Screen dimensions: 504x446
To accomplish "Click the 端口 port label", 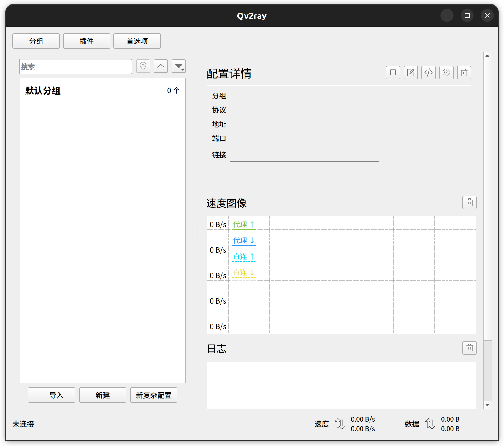I will tap(219, 138).
